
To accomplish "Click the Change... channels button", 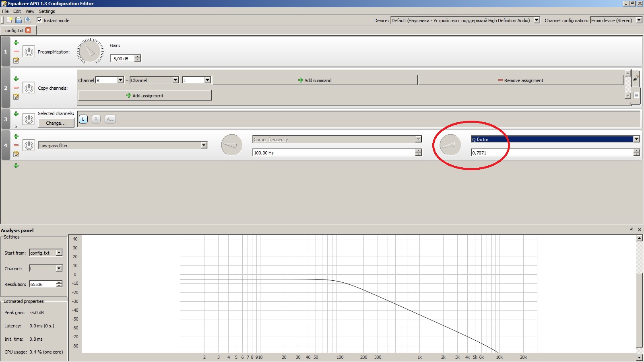I will [56, 123].
